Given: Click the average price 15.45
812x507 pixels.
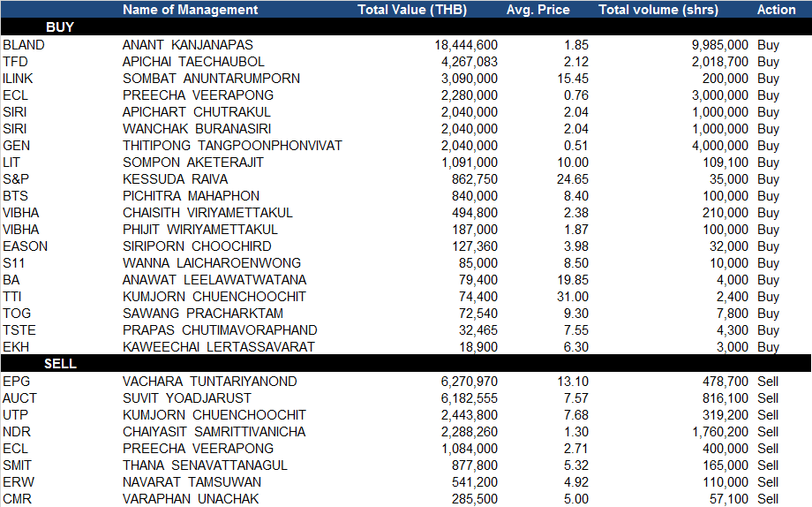Looking at the screenshot, I should pyautogui.click(x=573, y=79).
